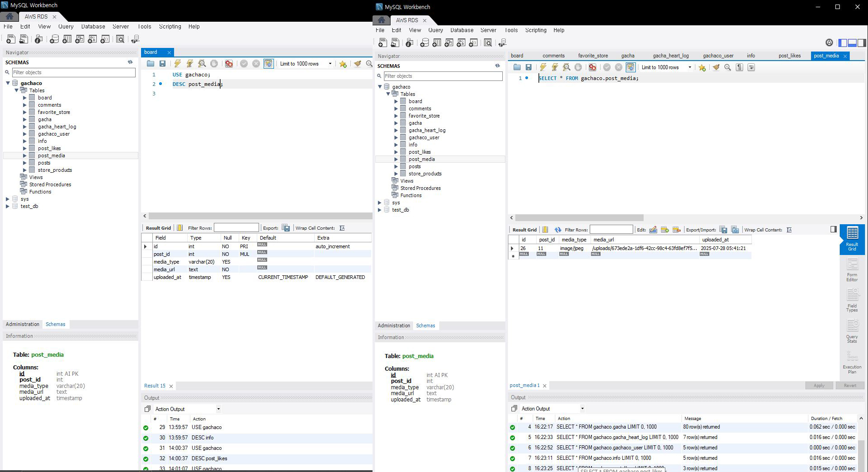Click beautify query broom icon in left window

(357, 64)
